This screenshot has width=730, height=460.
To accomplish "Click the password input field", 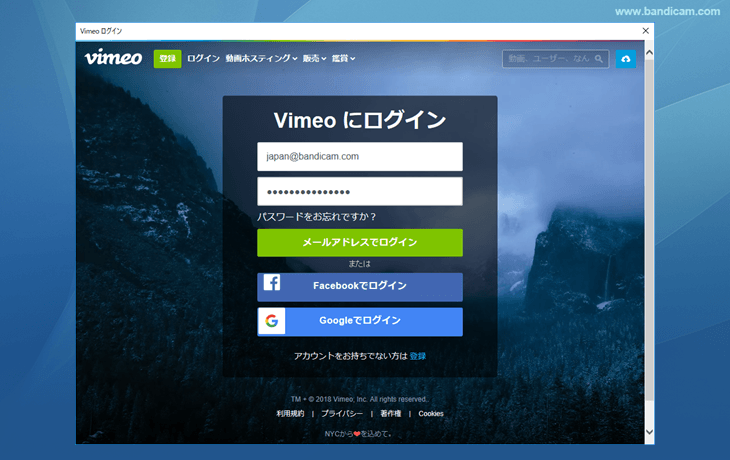I will 360,191.
